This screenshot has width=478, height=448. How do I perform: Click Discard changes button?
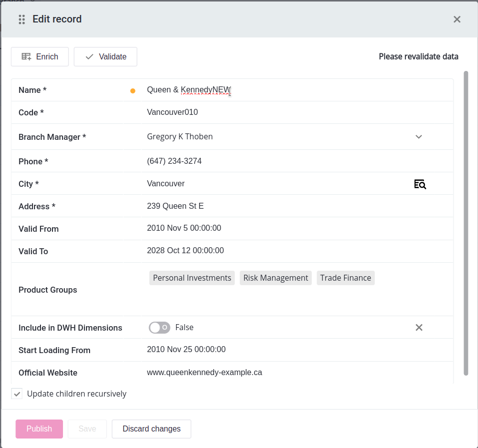pos(151,429)
